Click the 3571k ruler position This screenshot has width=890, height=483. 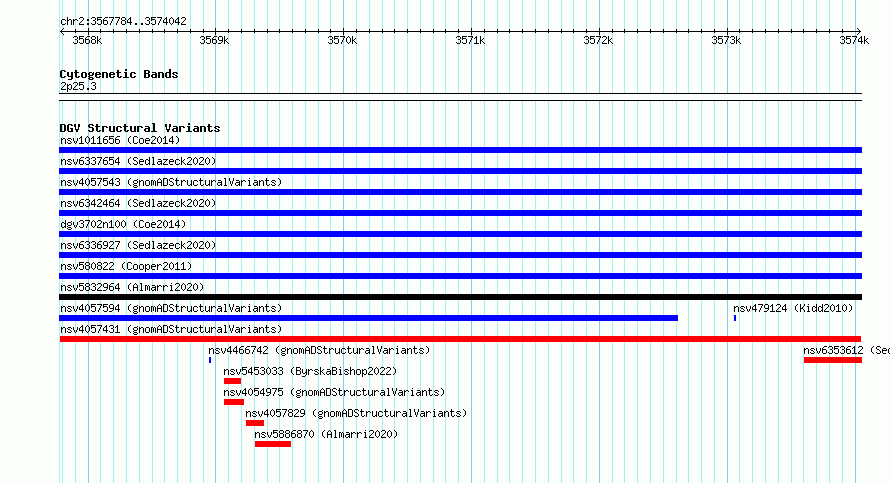click(x=471, y=40)
